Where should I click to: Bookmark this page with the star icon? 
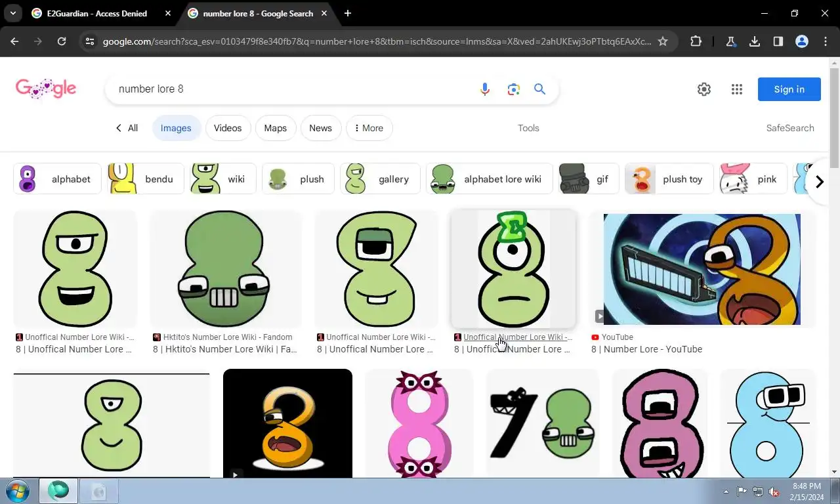pyautogui.click(x=663, y=41)
